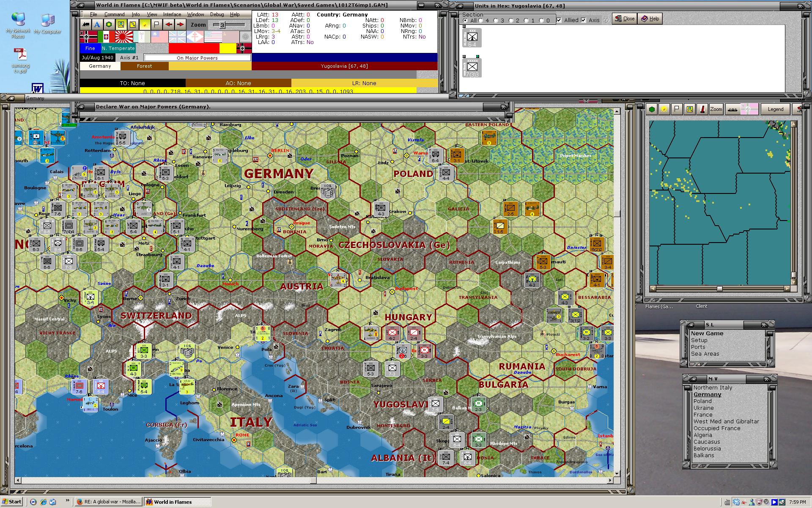Open the View menu
This screenshot has width=812, height=508.
[x=152, y=14]
